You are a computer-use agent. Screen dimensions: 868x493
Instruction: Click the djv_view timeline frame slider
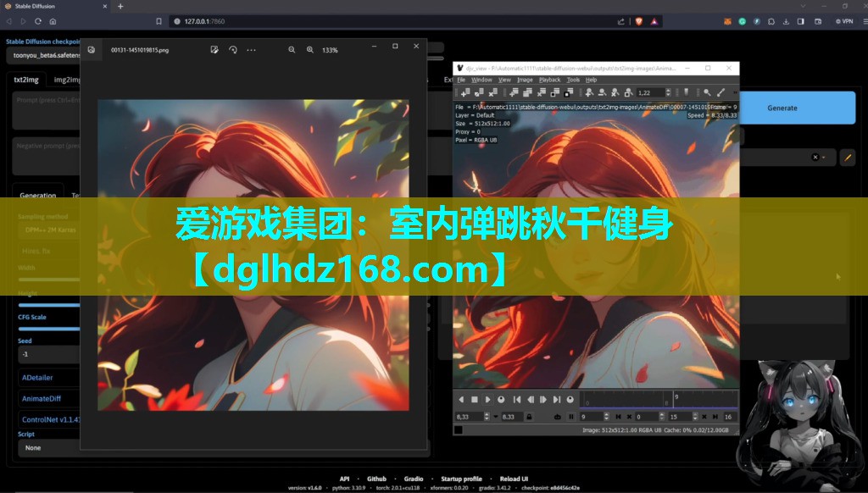(x=659, y=400)
